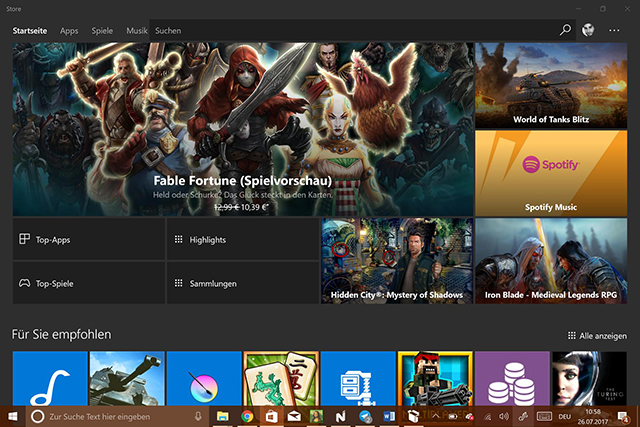Open the World of Tanks Blitz tile
Screen dimensions: 640x427
(551, 86)
